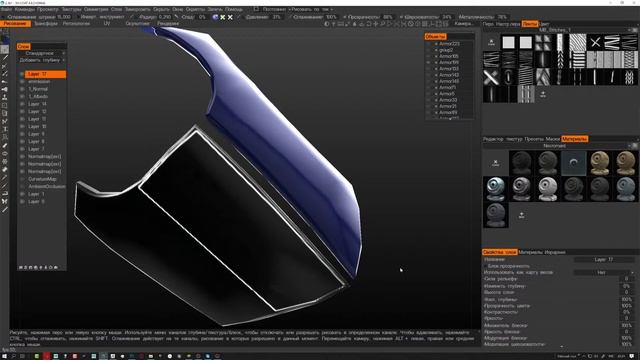Select the white X brush alpha
This screenshot has width=640, height=360.
pos(595,42)
